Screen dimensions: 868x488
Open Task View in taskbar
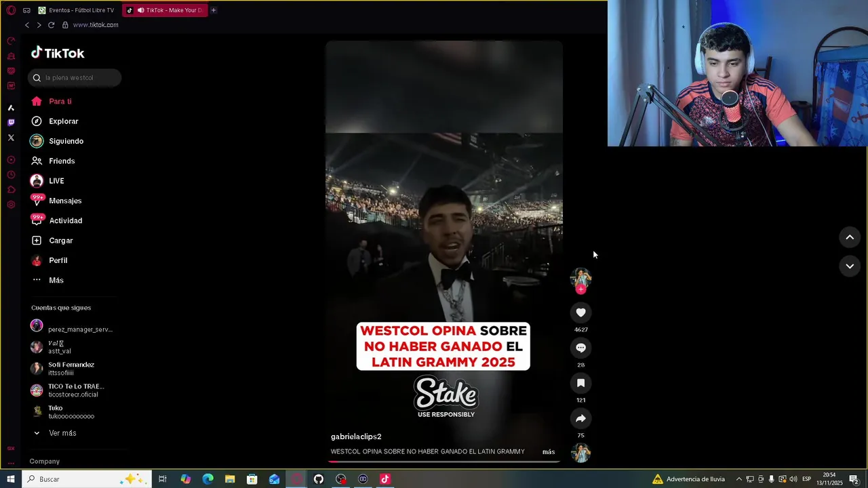[x=163, y=479]
